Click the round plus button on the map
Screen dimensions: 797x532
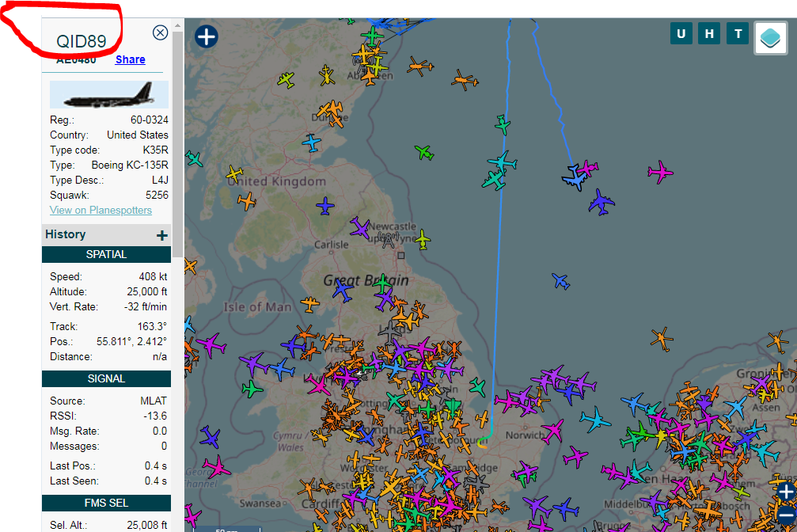coord(207,36)
